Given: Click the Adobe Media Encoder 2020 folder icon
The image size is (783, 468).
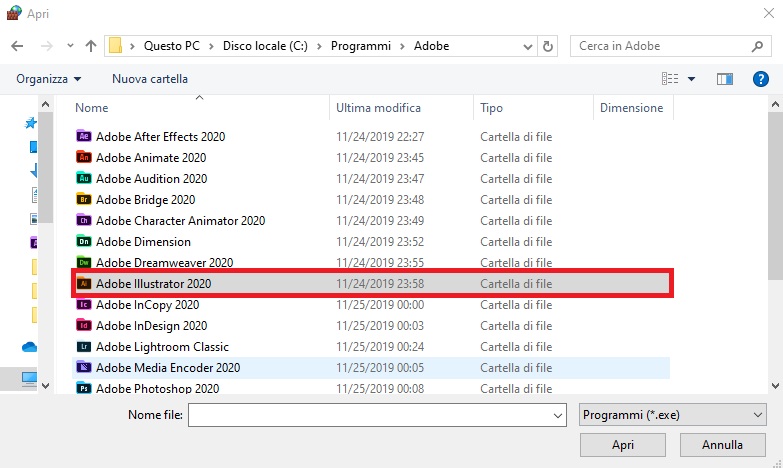Looking at the screenshot, I should (83, 367).
